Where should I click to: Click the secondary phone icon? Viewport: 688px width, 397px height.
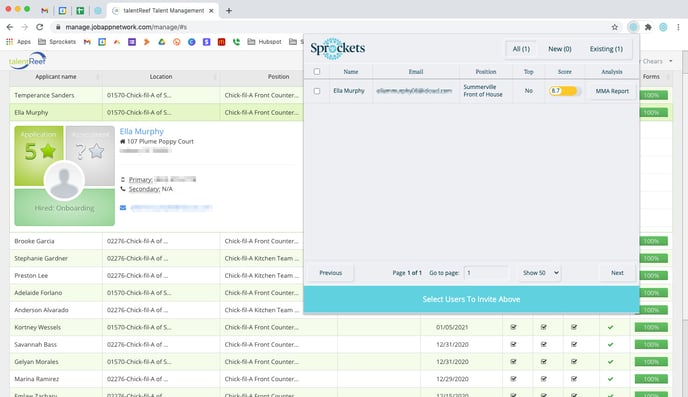[x=123, y=189]
